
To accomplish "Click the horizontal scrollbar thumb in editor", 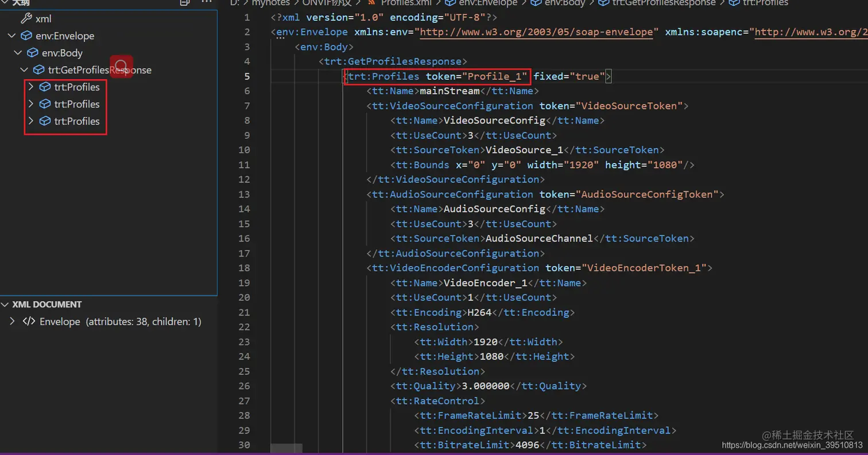I will (286, 448).
